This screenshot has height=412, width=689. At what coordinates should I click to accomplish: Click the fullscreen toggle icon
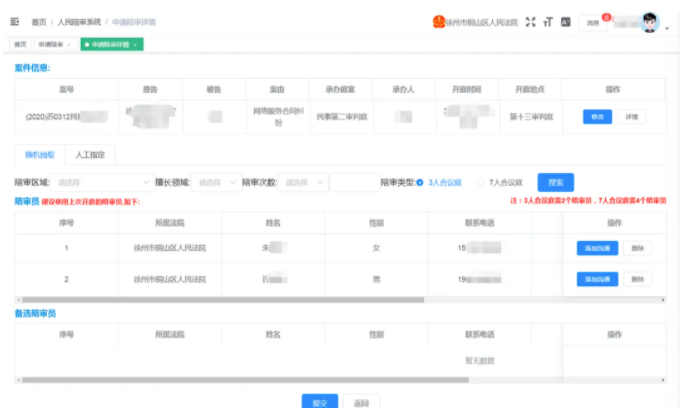coord(530,21)
